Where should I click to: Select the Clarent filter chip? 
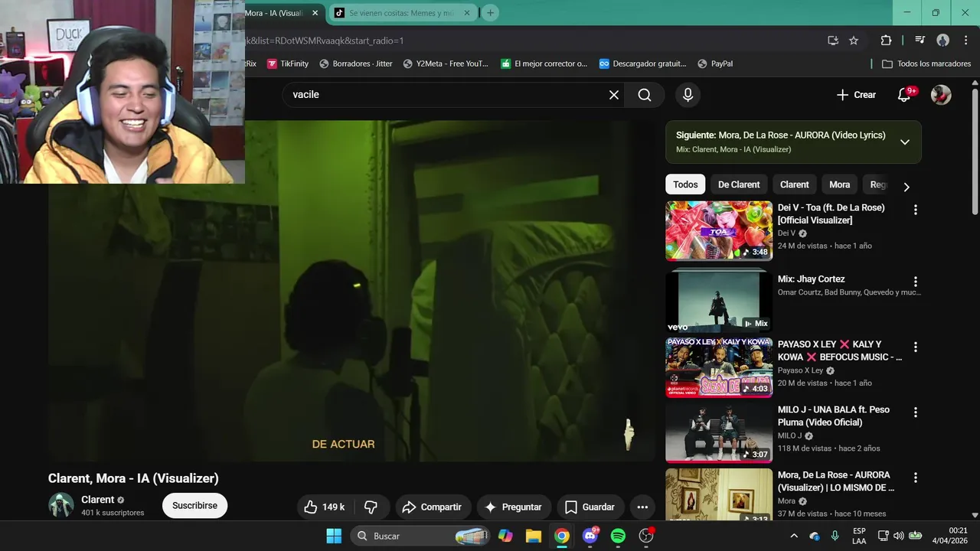(x=794, y=184)
